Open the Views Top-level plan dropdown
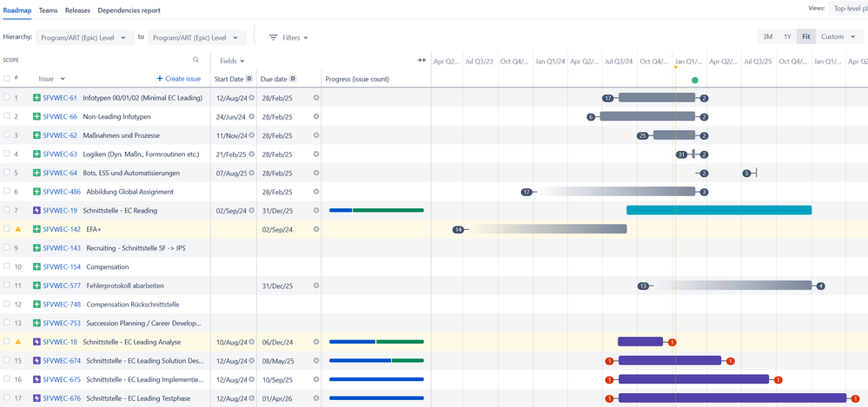 pyautogui.click(x=849, y=9)
